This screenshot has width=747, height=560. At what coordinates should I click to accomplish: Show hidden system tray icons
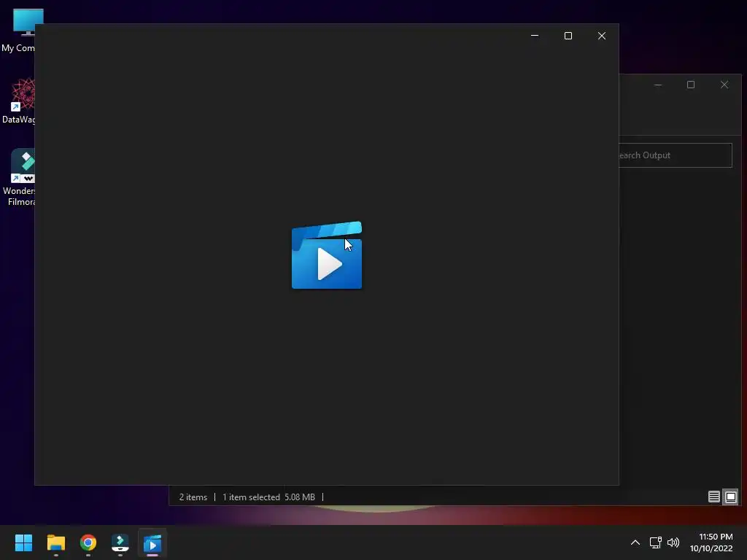coord(635,542)
